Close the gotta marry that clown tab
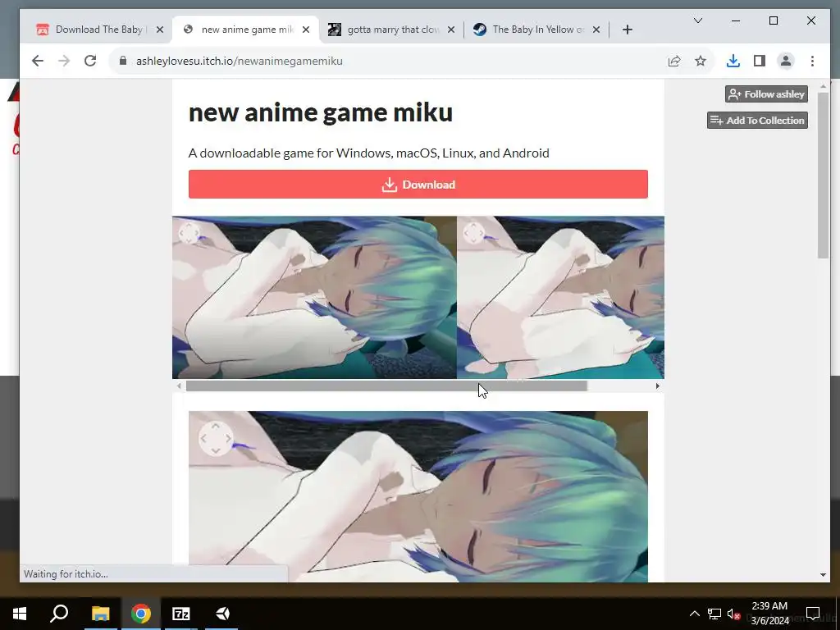The image size is (840, 630). 451,30
